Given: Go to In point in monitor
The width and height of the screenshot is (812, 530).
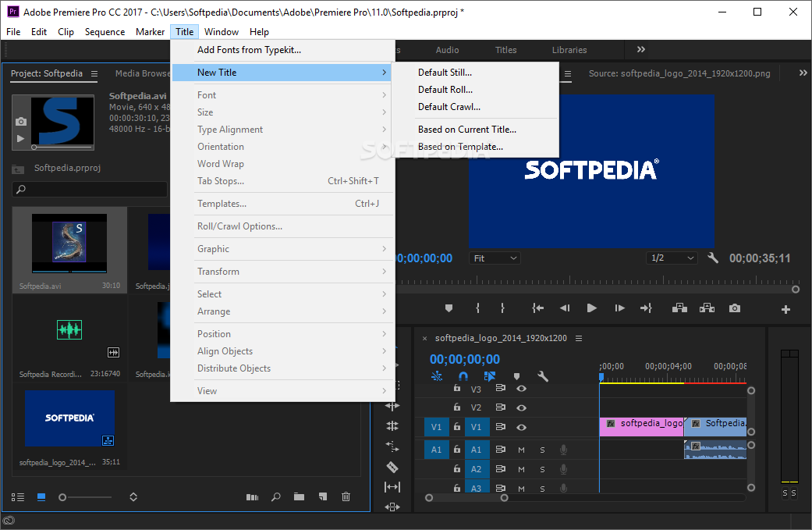Looking at the screenshot, I should pyautogui.click(x=537, y=308).
